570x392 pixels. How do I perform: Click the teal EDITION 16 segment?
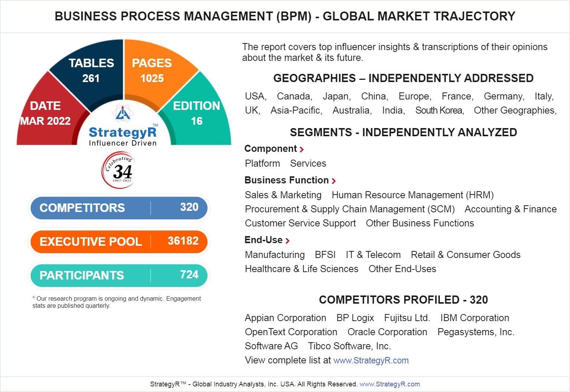pyautogui.click(x=196, y=113)
